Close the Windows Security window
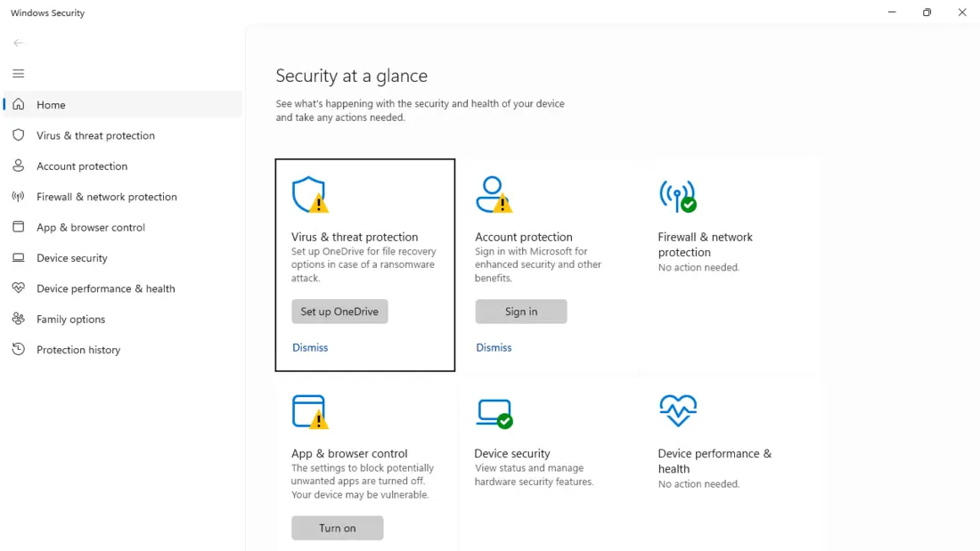Screen dimensions: 980x551 coord(962,12)
